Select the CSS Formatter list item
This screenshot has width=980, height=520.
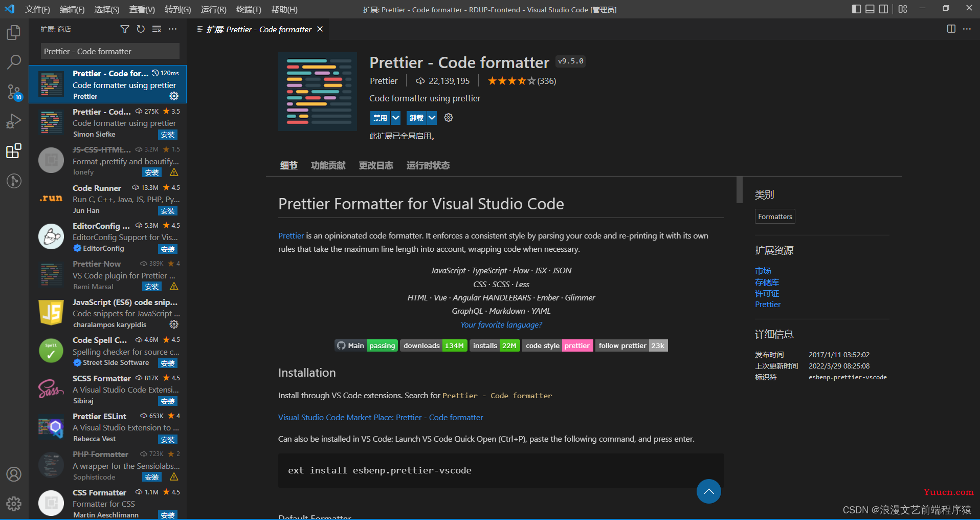(x=108, y=503)
